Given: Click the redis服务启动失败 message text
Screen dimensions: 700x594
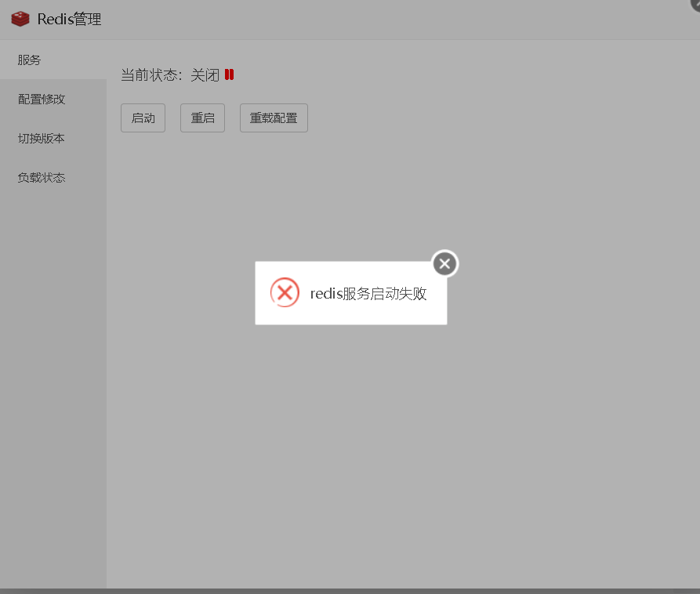Looking at the screenshot, I should tap(368, 294).
